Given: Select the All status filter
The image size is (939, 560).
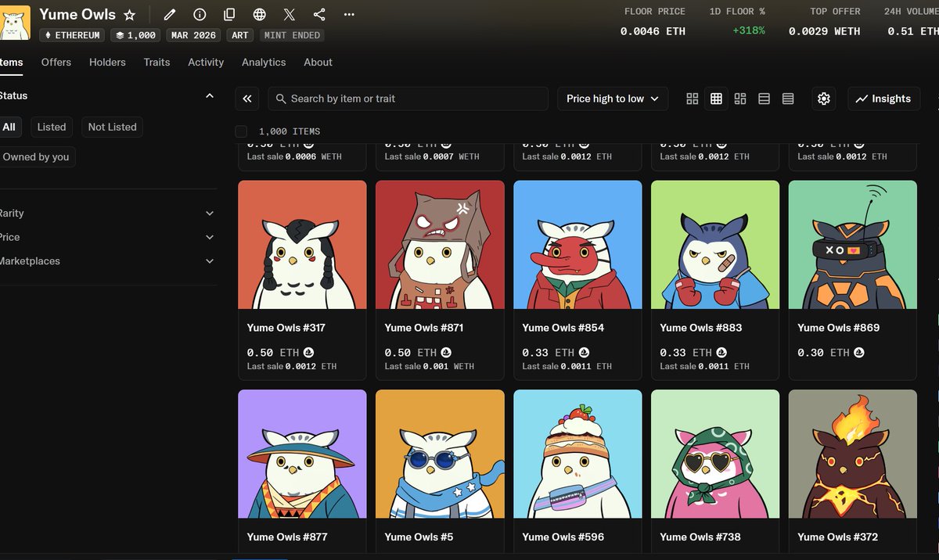Looking at the screenshot, I should [9, 127].
